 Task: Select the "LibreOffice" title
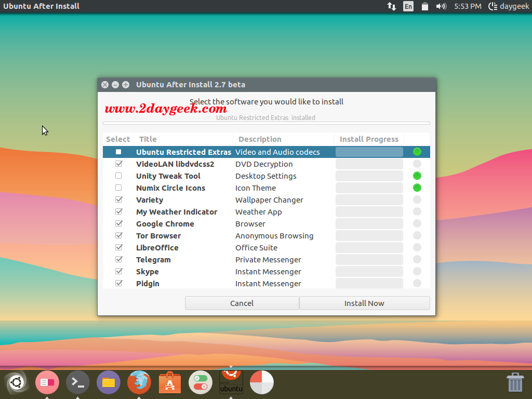click(157, 248)
